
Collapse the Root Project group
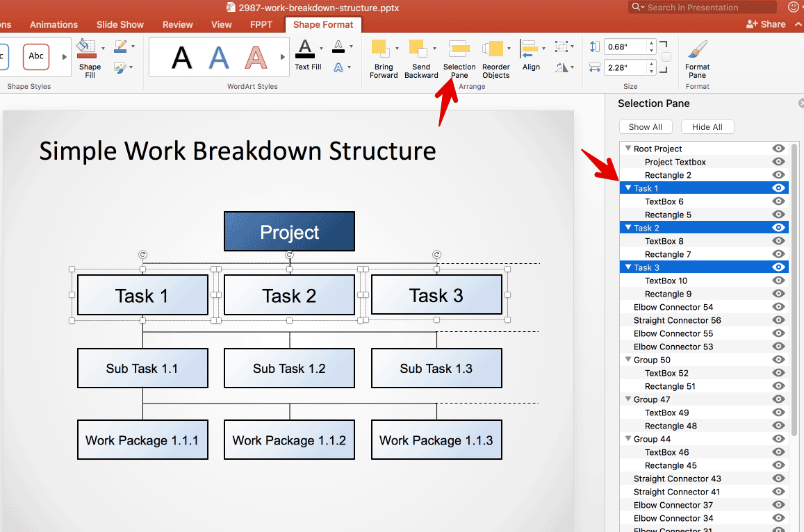click(x=628, y=149)
